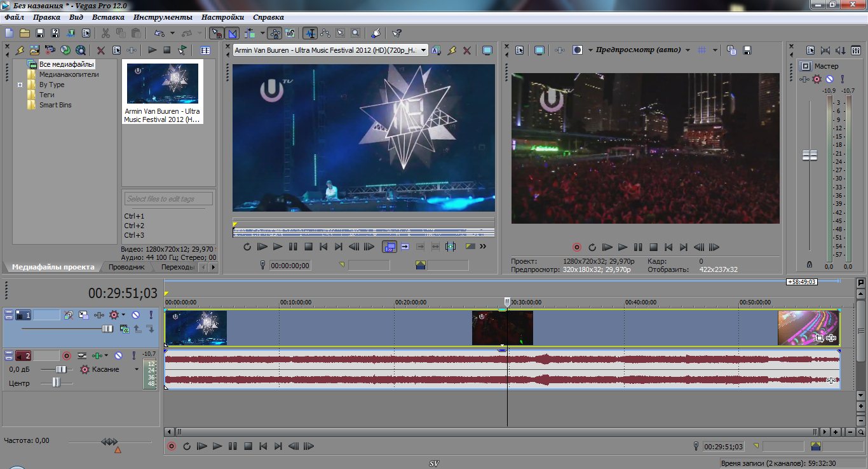
Task: Click the Master volume fader handle
Action: click(x=810, y=156)
